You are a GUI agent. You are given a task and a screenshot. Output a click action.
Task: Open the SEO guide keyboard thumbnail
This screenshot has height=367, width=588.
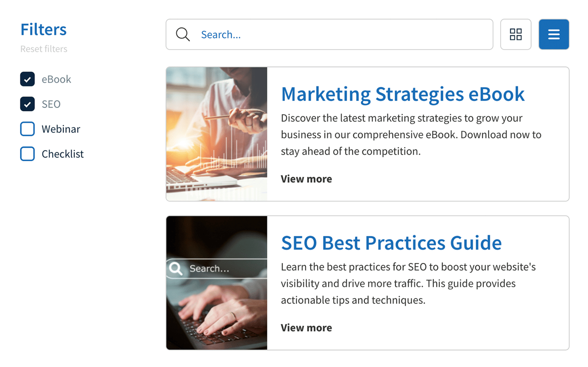pos(217,283)
